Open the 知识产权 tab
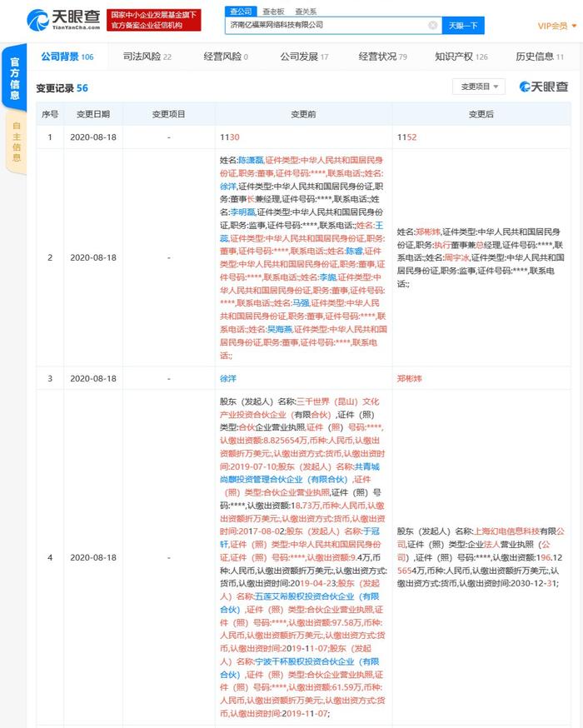Image resolution: width=583 pixels, height=728 pixels. [x=461, y=57]
